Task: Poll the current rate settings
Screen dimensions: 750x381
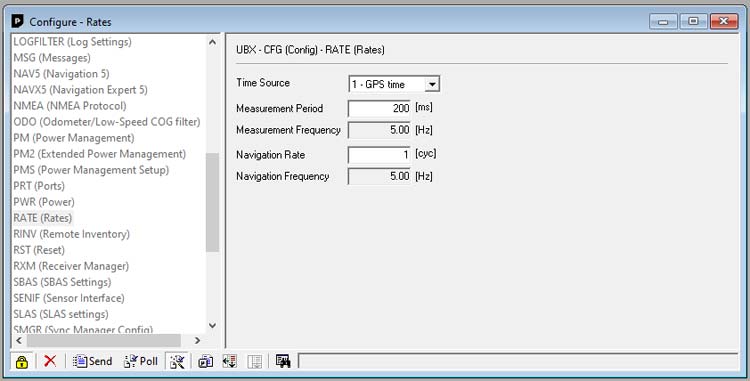Action: (x=141, y=361)
